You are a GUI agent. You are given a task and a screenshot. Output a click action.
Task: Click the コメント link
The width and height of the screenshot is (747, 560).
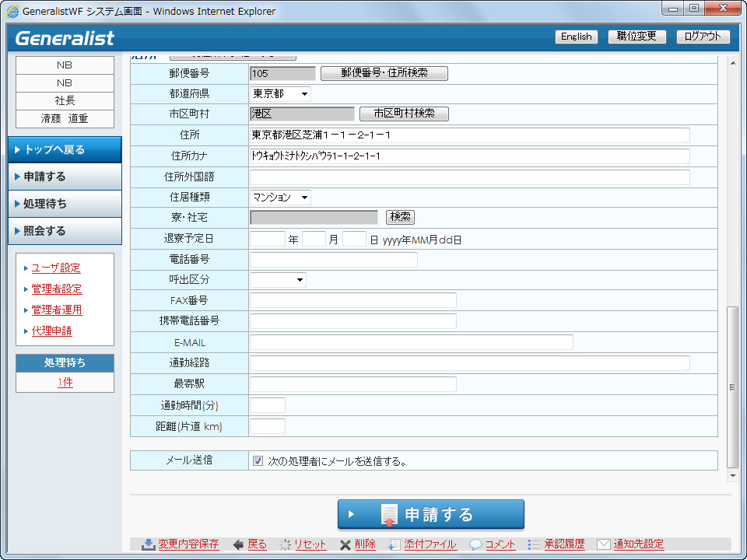pyautogui.click(x=500, y=544)
